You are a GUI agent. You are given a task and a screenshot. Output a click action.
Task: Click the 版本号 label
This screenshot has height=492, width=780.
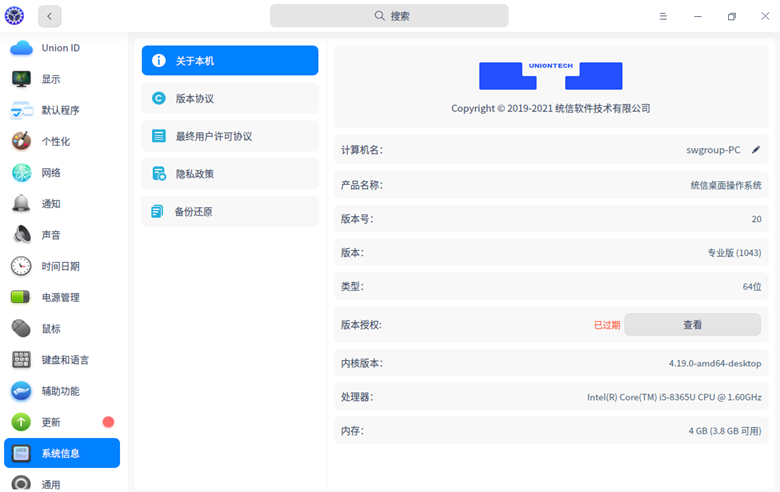pos(357,219)
